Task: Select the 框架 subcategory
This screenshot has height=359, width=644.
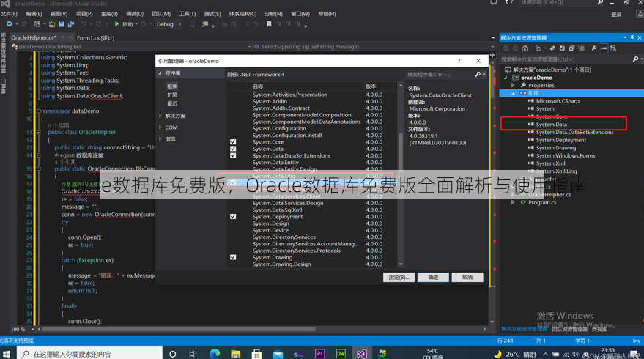Action: [x=172, y=86]
